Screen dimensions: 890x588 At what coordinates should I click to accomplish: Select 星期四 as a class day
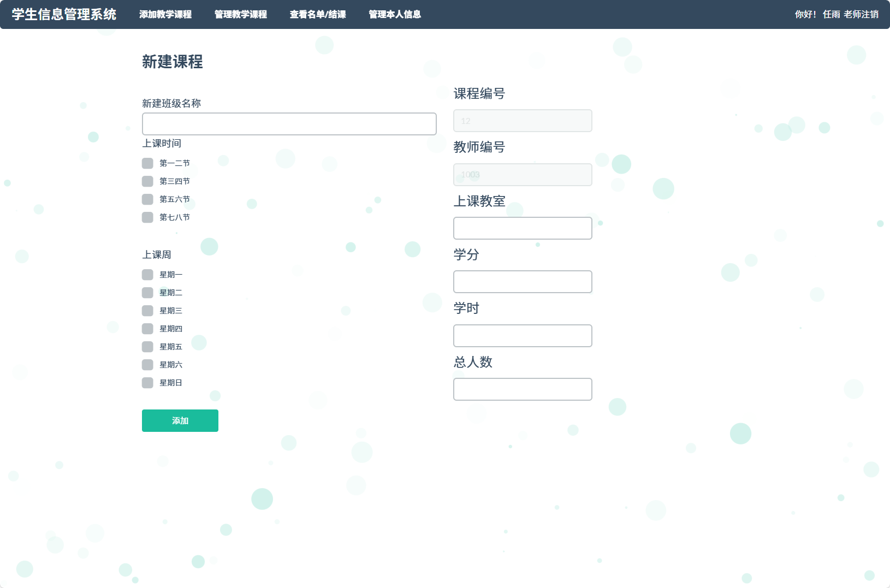pyautogui.click(x=147, y=328)
